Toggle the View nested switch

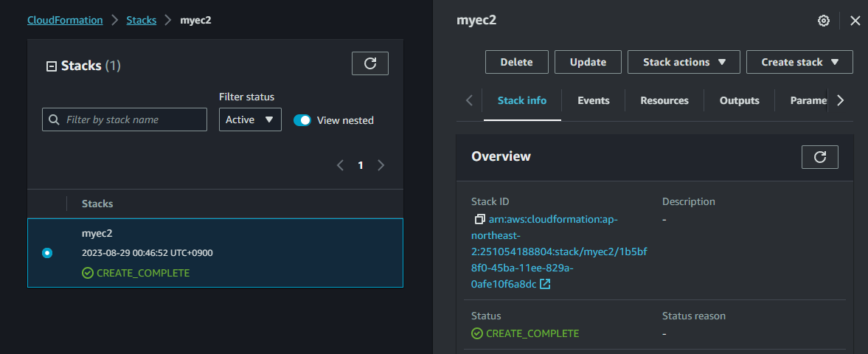coord(302,119)
